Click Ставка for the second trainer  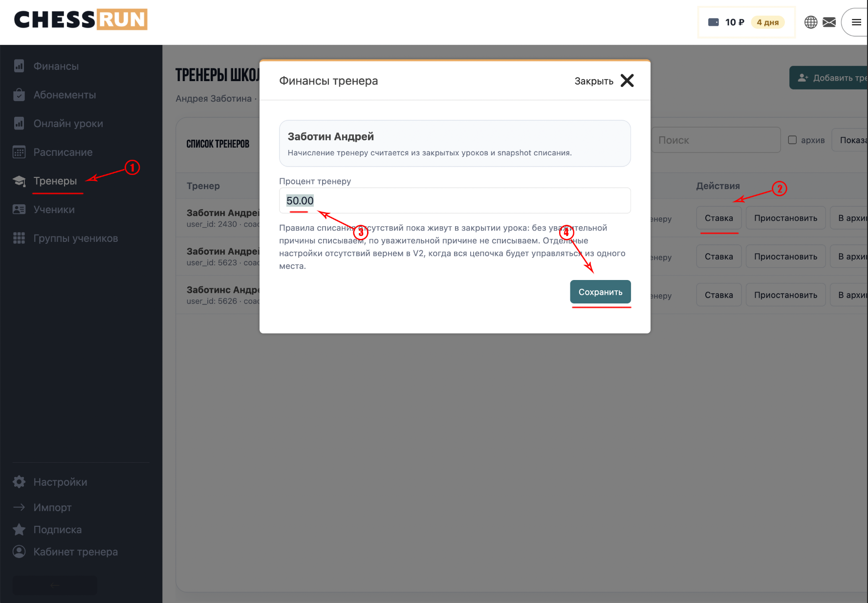718,257
